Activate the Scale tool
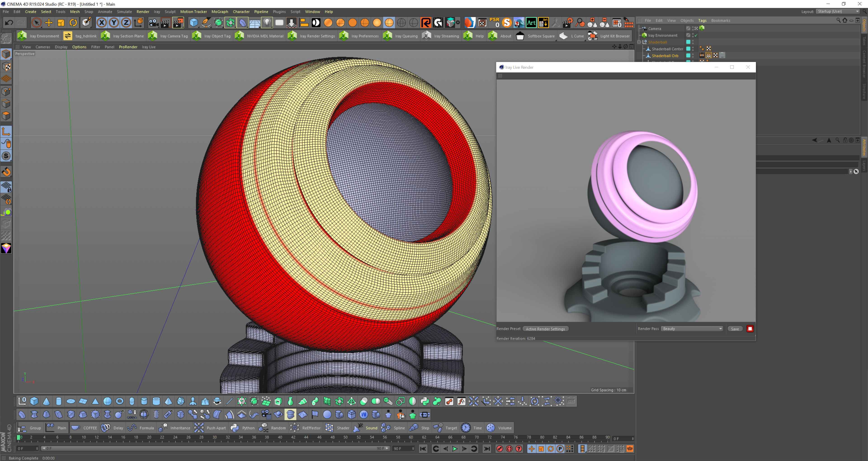Viewport: 868px width, 461px height. [x=61, y=23]
